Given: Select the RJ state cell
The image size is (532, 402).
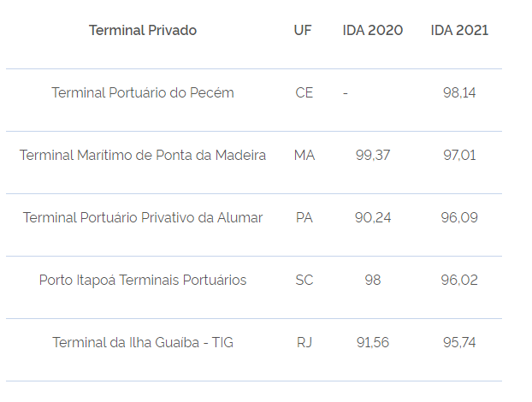Looking at the screenshot, I should [x=304, y=342].
